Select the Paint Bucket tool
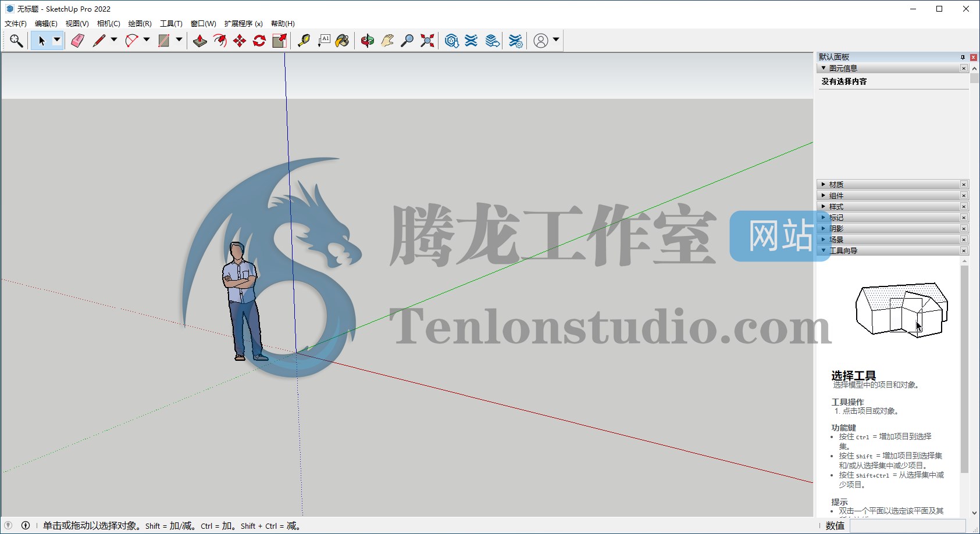 [343, 41]
